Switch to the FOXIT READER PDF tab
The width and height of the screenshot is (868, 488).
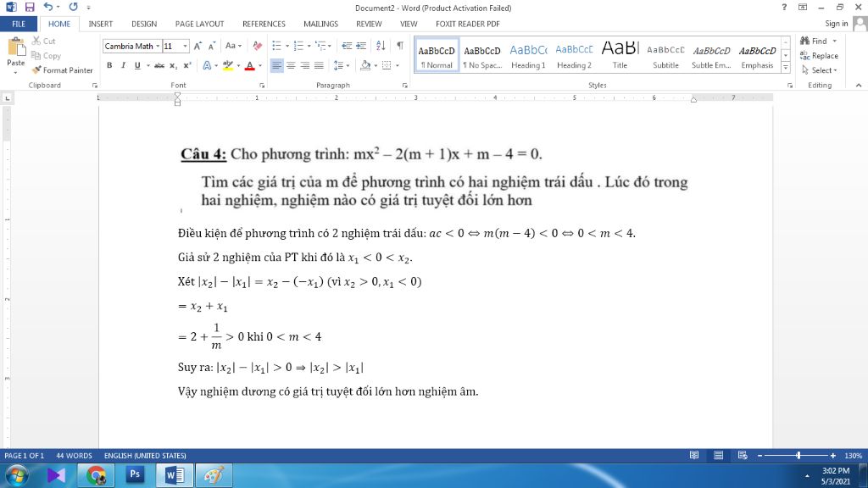pyautogui.click(x=467, y=24)
